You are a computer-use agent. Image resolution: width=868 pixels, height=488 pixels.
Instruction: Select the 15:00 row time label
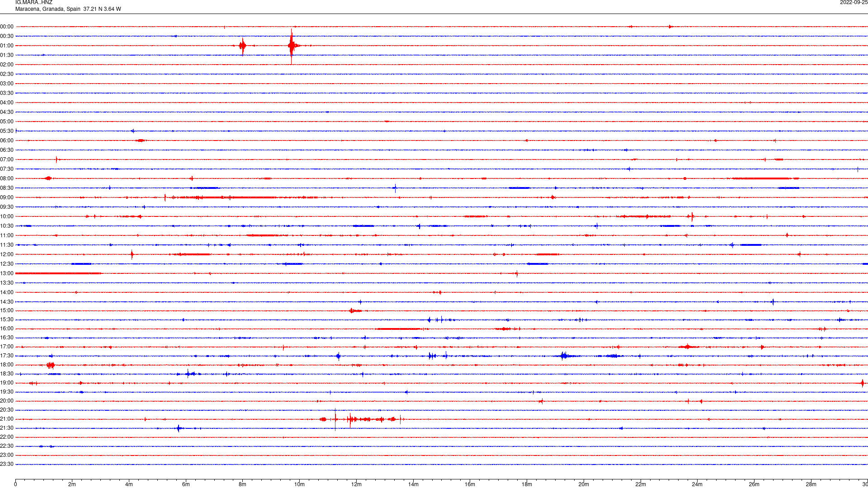[x=7, y=310]
